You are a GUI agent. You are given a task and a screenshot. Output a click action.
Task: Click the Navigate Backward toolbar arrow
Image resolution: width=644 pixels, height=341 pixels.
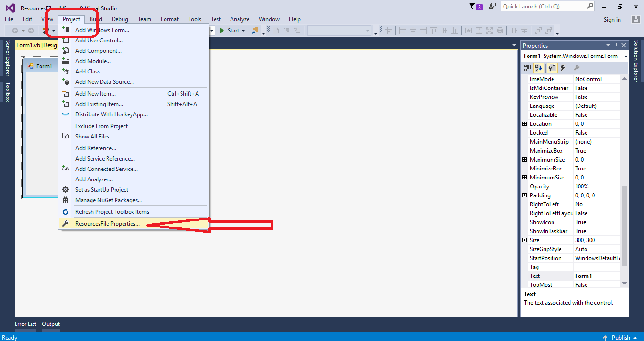point(15,31)
